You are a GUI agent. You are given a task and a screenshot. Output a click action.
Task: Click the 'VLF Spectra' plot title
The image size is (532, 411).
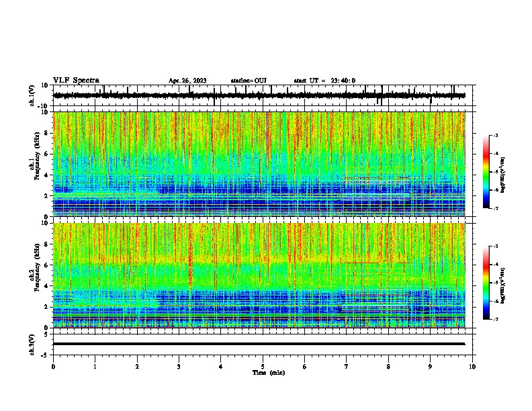pyautogui.click(x=76, y=81)
